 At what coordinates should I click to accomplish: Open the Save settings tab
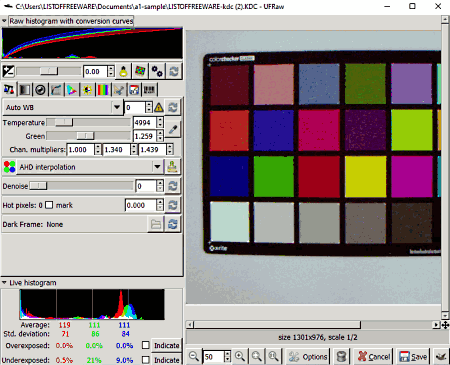134,90
